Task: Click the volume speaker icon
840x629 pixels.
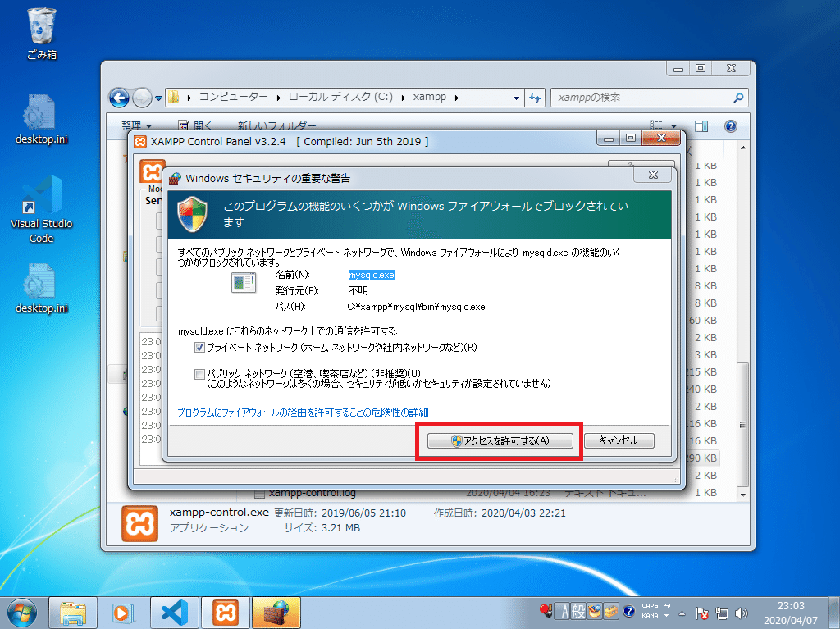Action: 742,613
